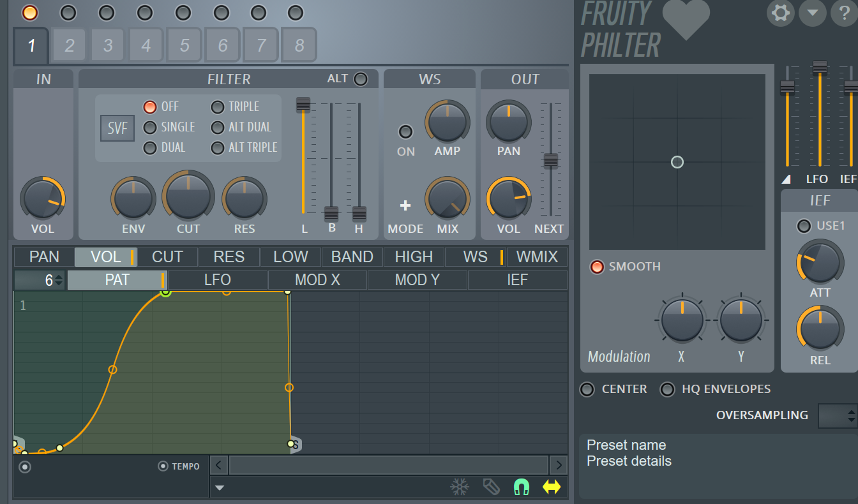Open the plugin settings gear icon
The image size is (858, 504).
(781, 13)
